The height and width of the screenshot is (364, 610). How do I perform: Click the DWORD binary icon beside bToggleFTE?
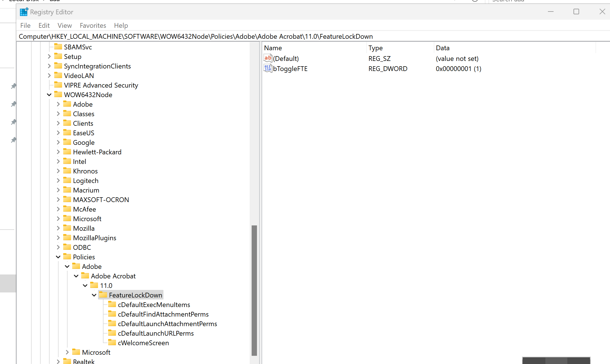267,68
